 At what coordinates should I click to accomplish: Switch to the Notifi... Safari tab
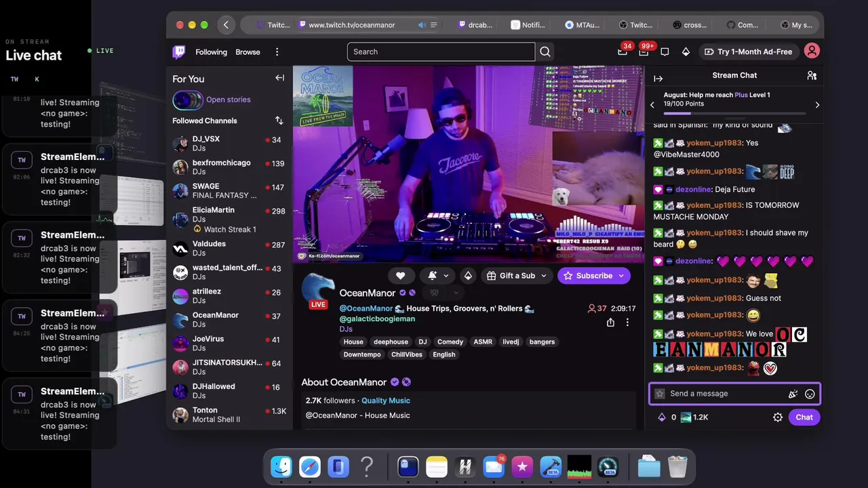point(528,25)
